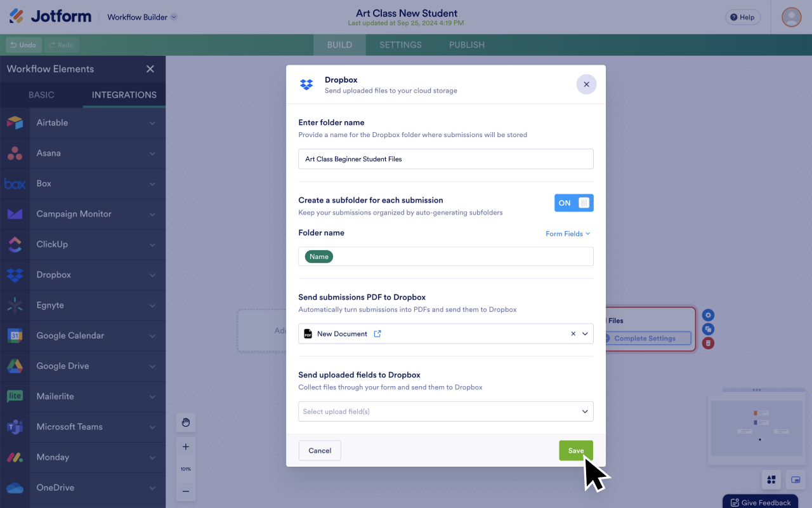Screen dimensions: 812x508
Task: Expand the Asana row chevron
Action: [152, 154]
